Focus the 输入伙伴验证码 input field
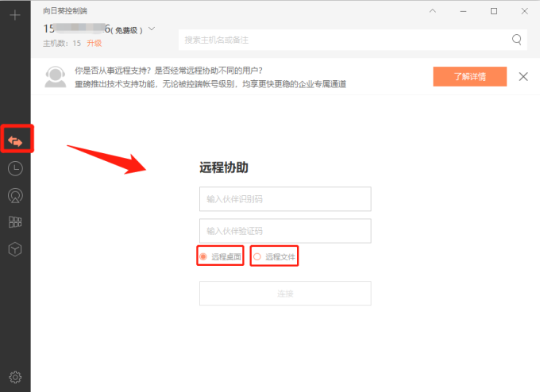The width and height of the screenshot is (540, 392). pos(285,231)
